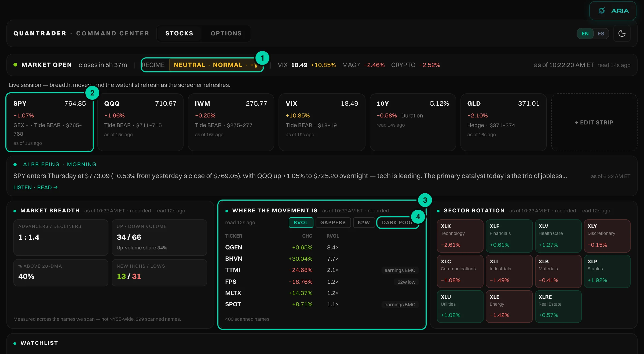Viewport: 644px width, 354px height.
Task: Click the SPOT earnings BMO tag
Action: (400, 305)
